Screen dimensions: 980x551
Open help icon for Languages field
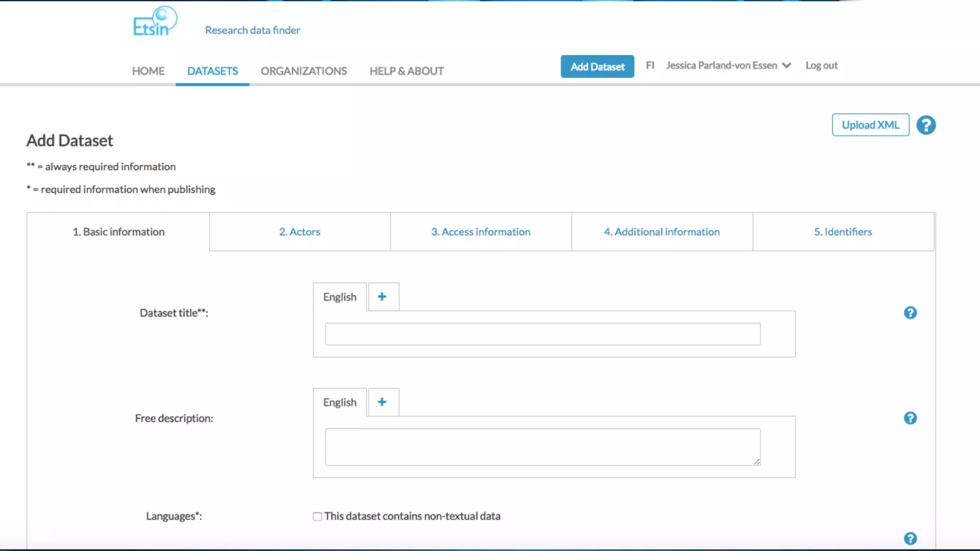point(910,539)
